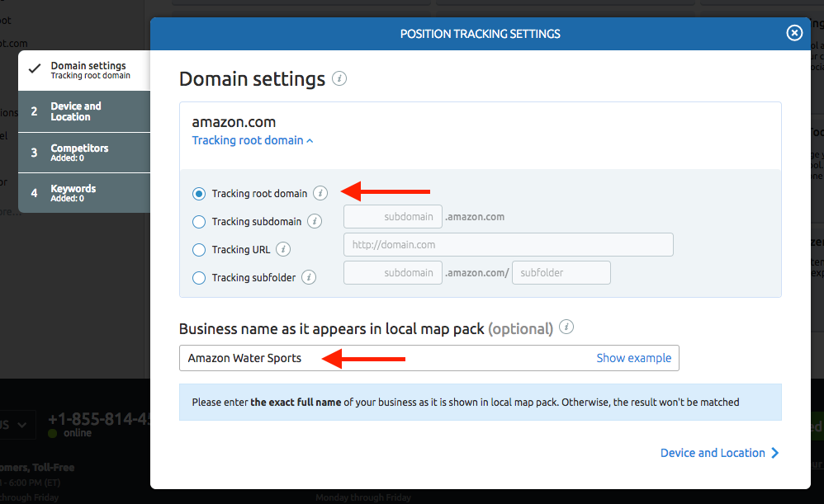The width and height of the screenshot is (824, 504).
Task: Click the http://domain.com URL input field
Action: tap(508, 245)
